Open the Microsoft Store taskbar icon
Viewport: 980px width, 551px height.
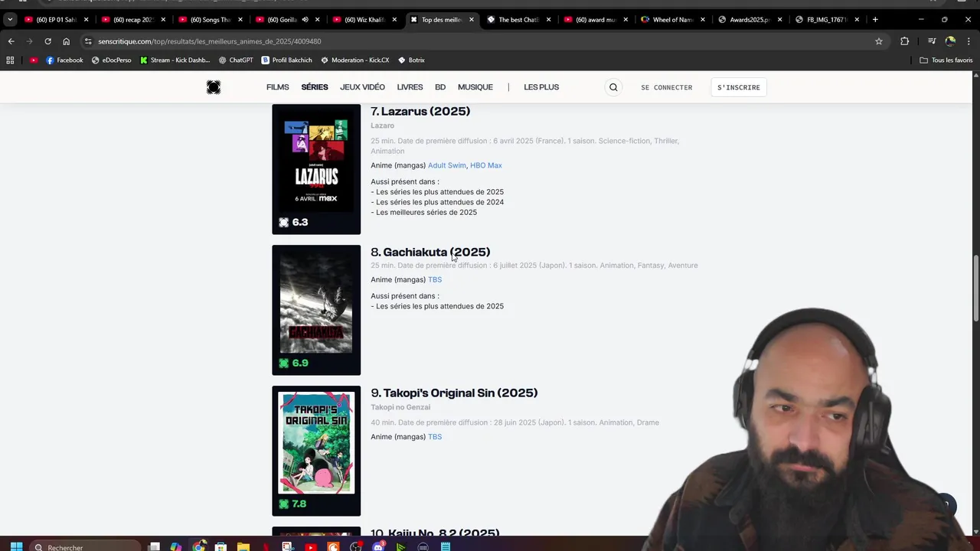(x=220, y=546)
